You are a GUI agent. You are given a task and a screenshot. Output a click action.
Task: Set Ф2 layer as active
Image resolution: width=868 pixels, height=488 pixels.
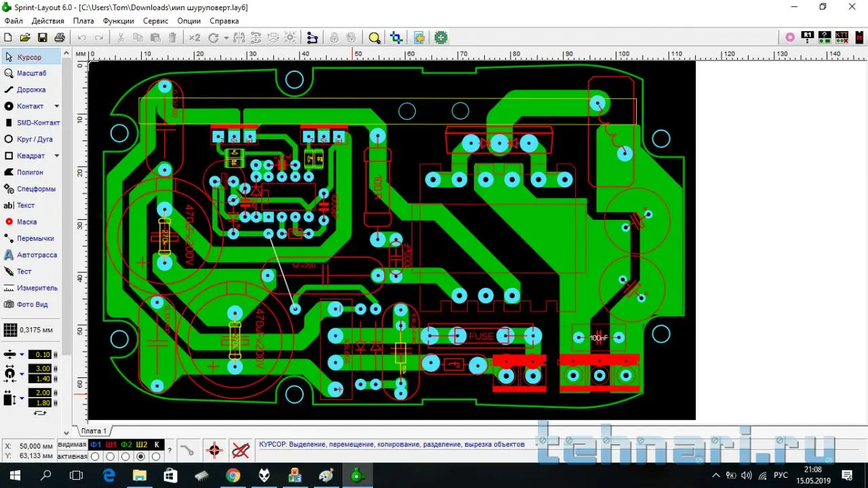(x=126, y=457)
